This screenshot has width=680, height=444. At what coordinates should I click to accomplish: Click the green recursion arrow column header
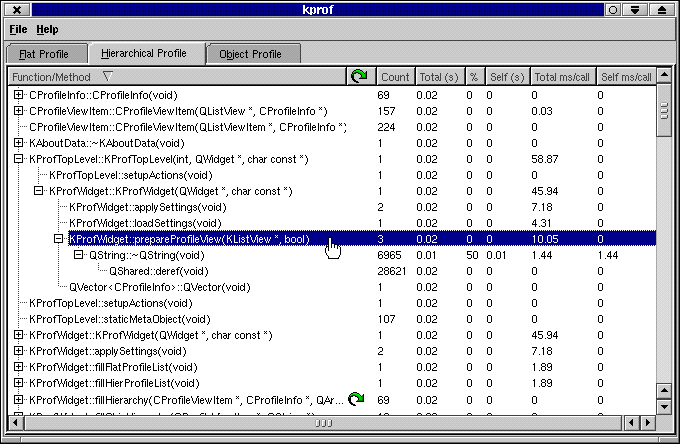click(x=361, y=77)
